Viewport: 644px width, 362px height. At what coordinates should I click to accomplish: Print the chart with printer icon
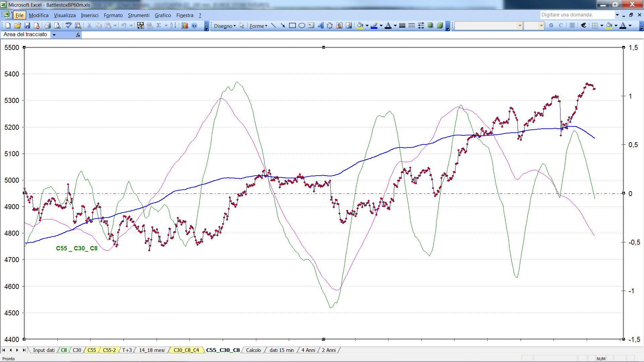[x=48, y=25]
